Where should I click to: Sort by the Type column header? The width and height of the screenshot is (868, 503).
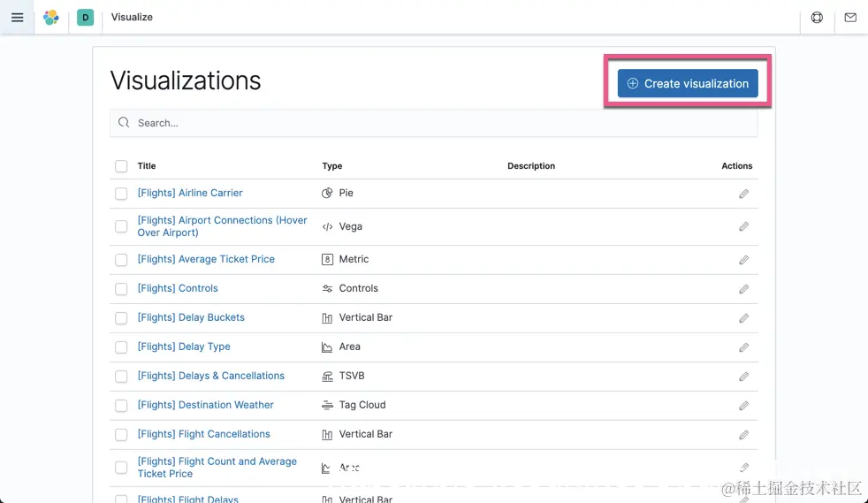pyautogui.click(x=332, y=166)
